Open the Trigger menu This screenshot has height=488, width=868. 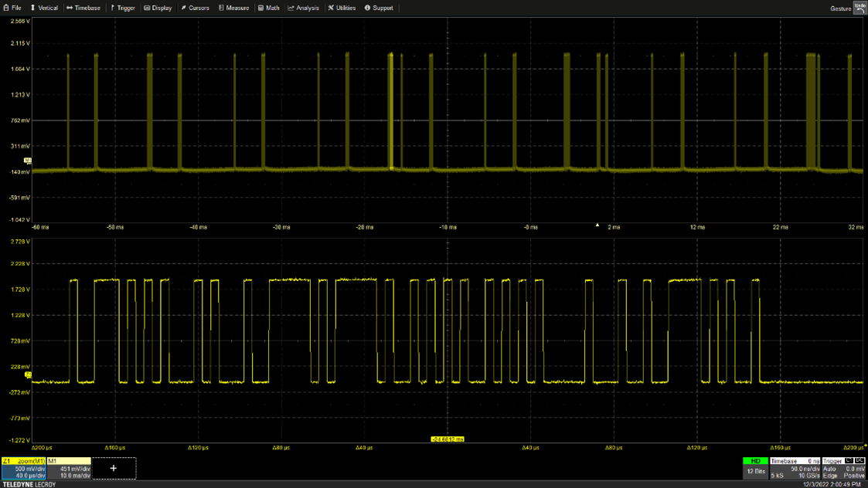(124, 8)
